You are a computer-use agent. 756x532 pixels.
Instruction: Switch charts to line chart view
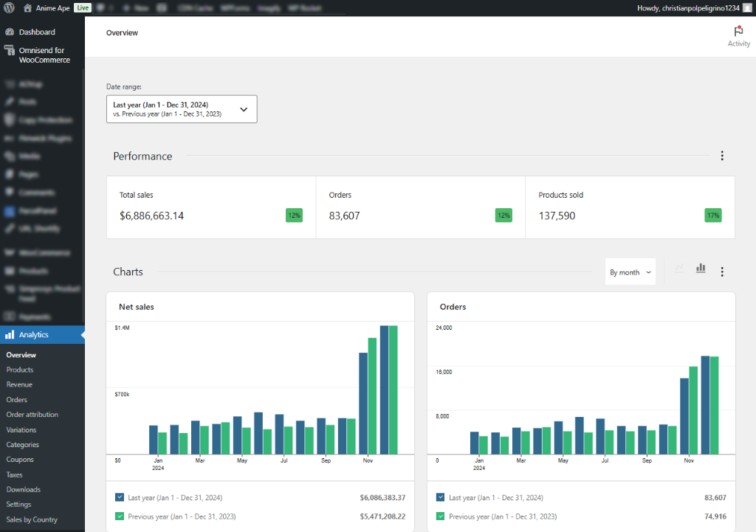tap(679, 269)
